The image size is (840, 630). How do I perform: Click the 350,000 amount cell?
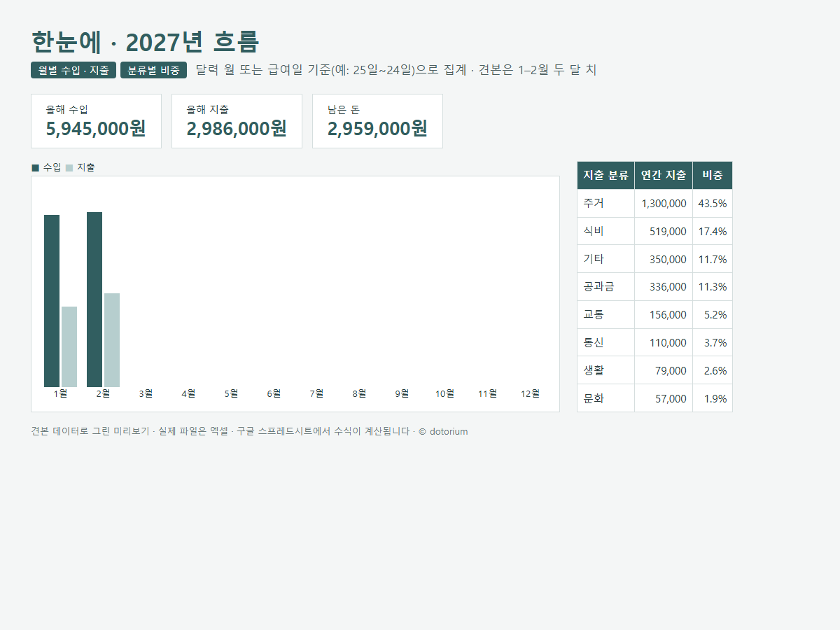[x=664, y=259]
